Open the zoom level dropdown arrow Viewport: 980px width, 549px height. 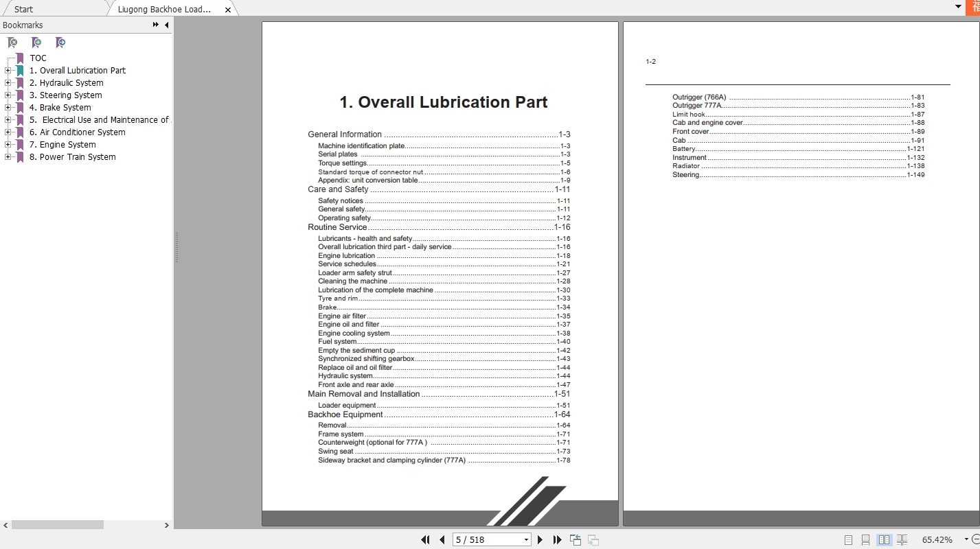tap(966, 540)
